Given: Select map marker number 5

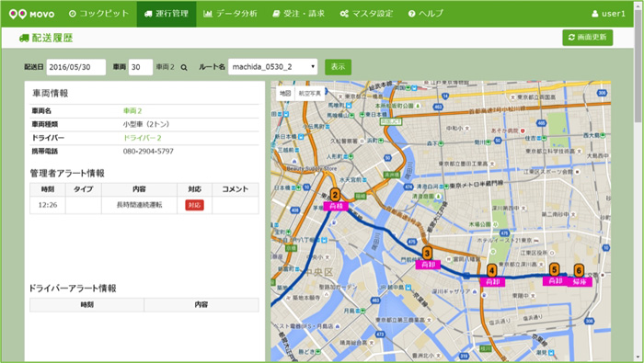Looking at the screenshot, I should pyautogui.click(x=555, y=270).
